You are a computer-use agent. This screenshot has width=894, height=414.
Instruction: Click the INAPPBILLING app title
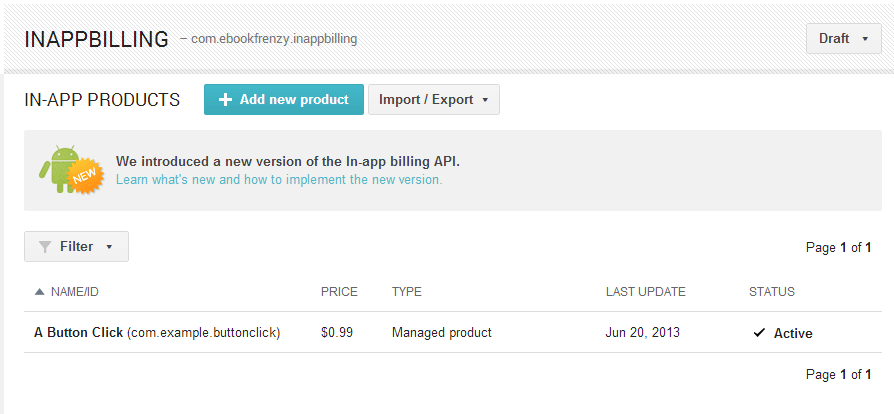pos(96,40)
